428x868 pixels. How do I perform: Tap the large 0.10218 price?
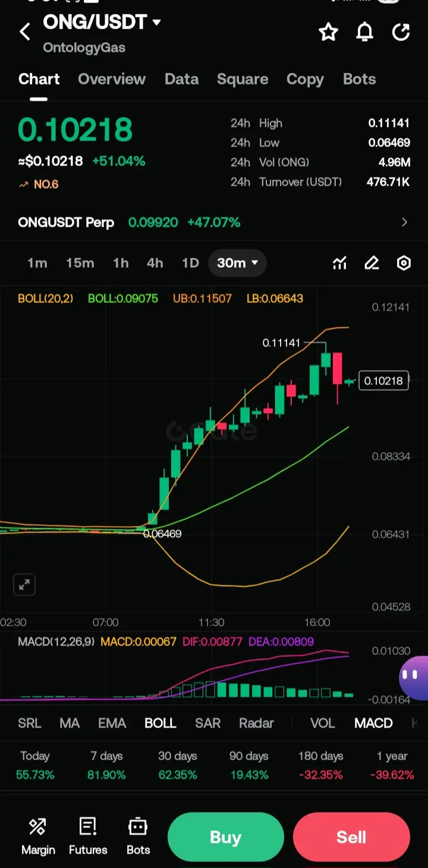[75, 130]
